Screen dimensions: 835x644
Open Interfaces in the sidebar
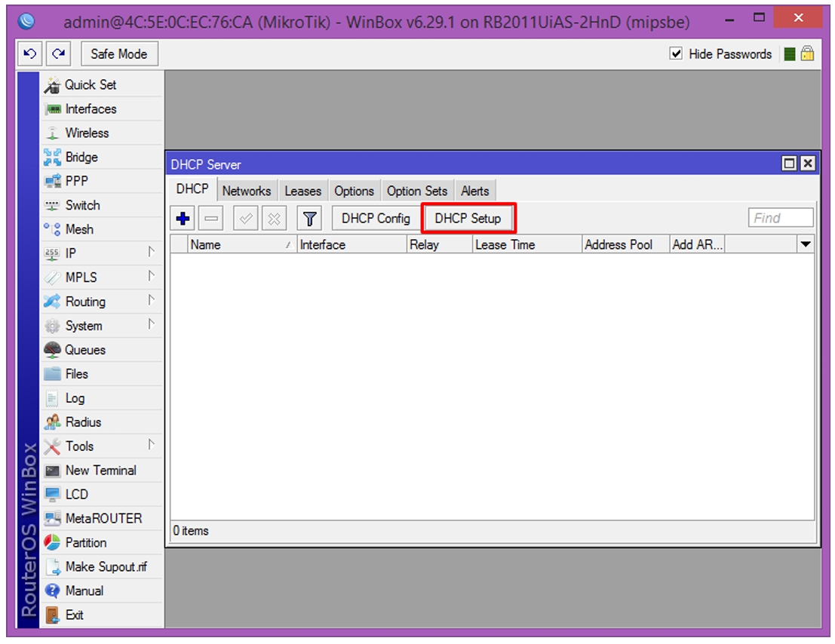coord(102,109)
